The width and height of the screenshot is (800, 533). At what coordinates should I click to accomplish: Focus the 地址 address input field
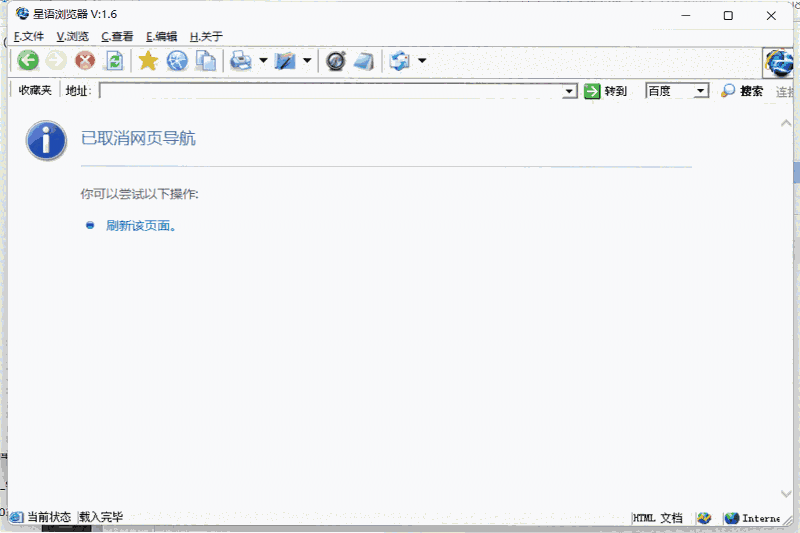(331, 91)
